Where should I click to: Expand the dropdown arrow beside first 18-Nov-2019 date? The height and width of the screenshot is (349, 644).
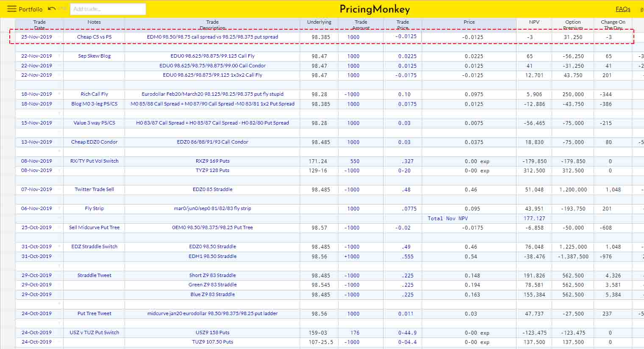59,94
